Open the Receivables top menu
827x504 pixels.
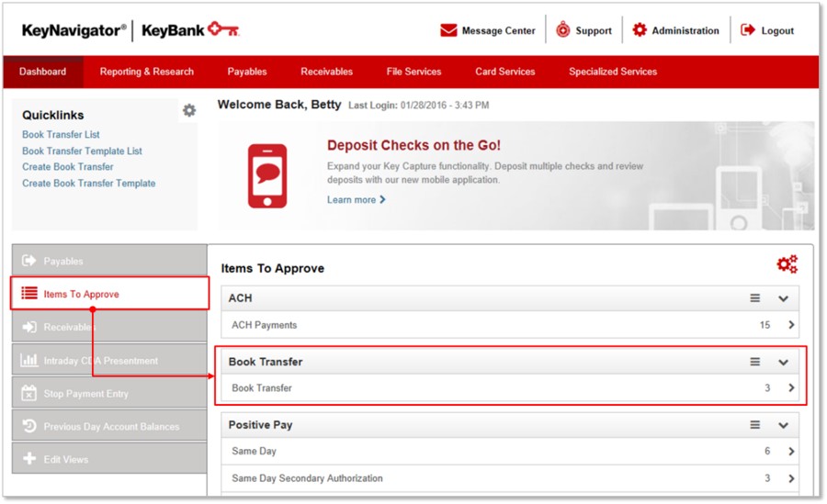(x=326, y=72)
